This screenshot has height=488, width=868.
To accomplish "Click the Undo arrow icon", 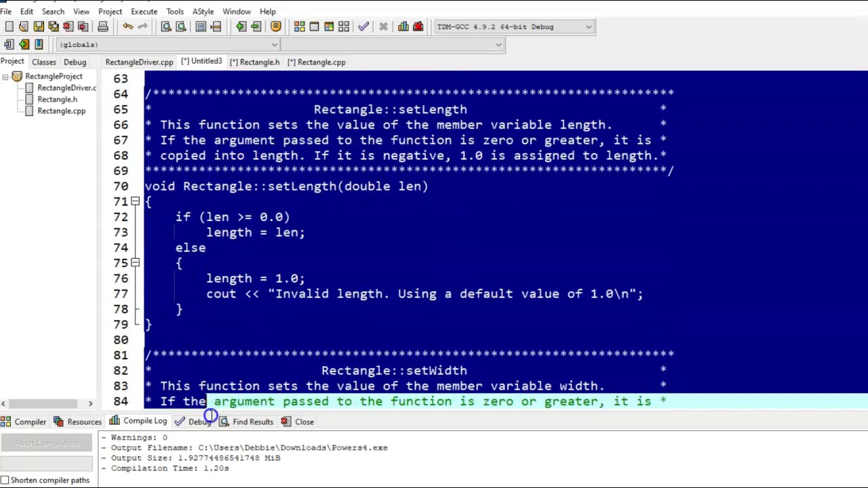I will 127,26.
